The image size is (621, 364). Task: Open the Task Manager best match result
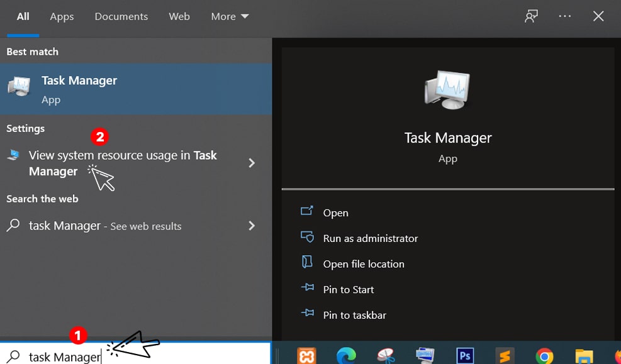[136, 89]
